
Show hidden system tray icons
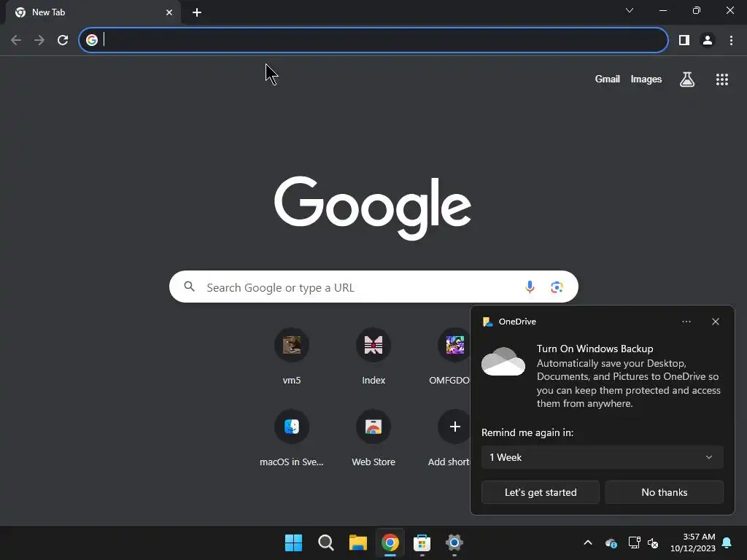[588, 542]
